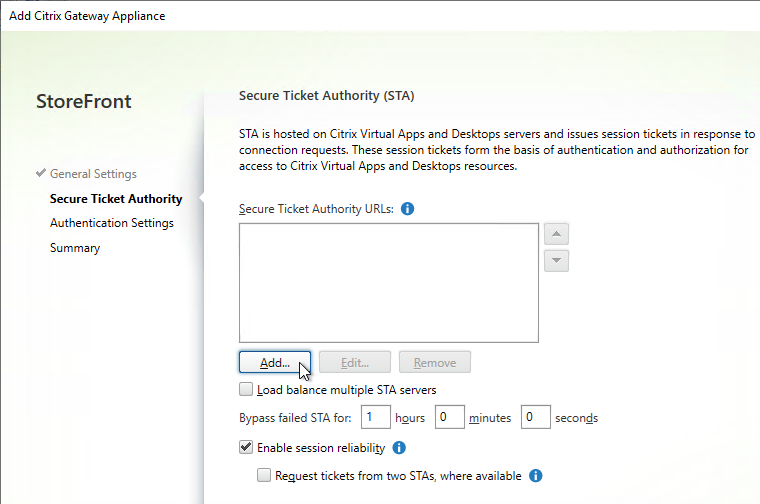Open the General Settings step

coord(93,174)
